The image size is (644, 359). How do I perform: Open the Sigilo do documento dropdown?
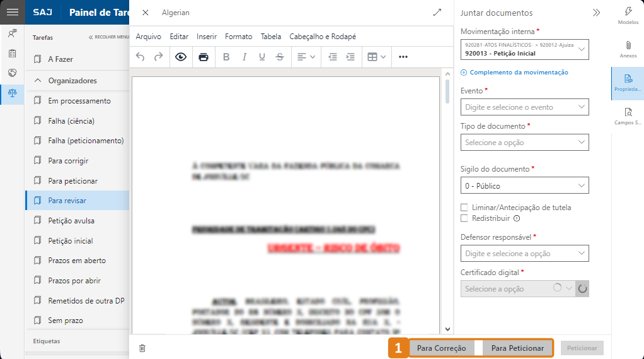click(x=524, y=185)
